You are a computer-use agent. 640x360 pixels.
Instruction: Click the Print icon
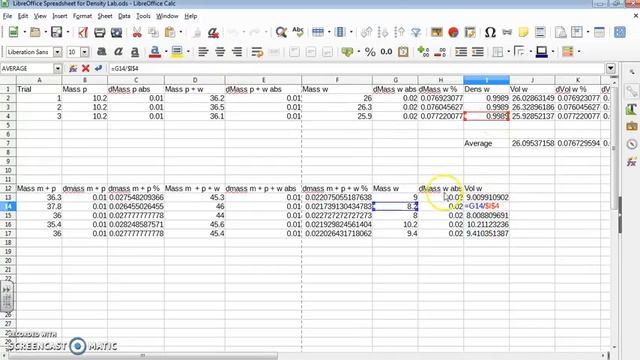pyautogui.click(x=100, y=32)
